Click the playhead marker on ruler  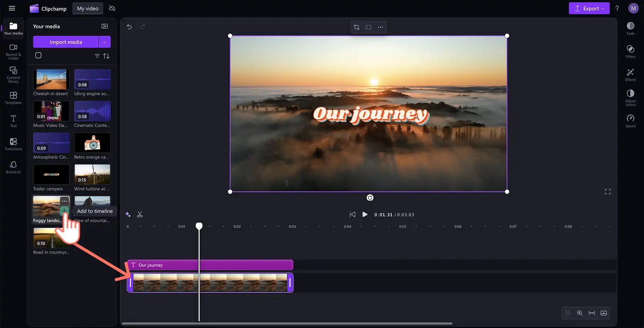tap(199, 226)
